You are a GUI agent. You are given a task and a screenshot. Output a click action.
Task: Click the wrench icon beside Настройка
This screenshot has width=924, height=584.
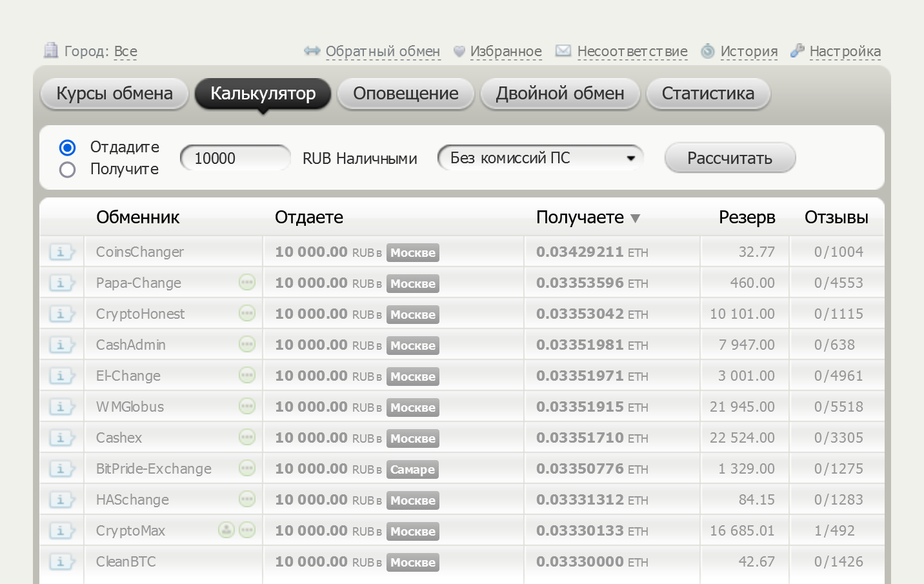coord(798,50)
